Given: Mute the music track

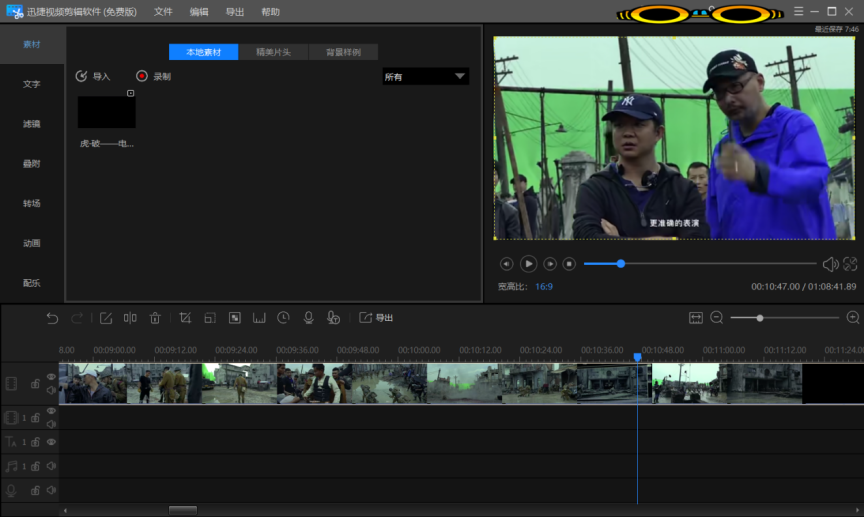Looking at the screenshot, I should [x=51, y=466].
